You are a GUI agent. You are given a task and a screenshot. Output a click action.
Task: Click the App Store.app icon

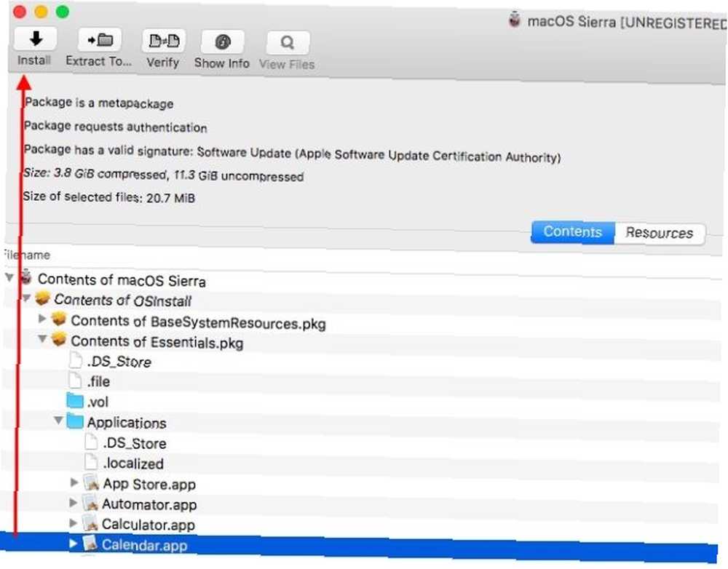click(x=92, y=482)
